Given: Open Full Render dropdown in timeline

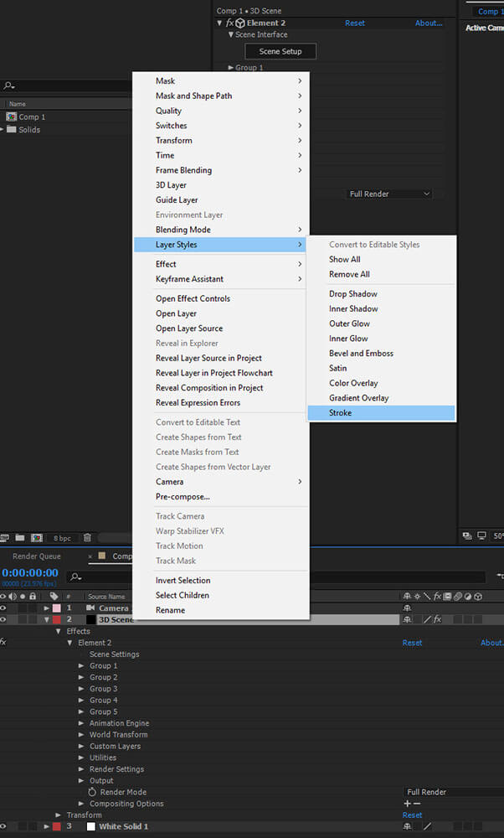Looking at the screenshot, I should [x=453, y=792].
